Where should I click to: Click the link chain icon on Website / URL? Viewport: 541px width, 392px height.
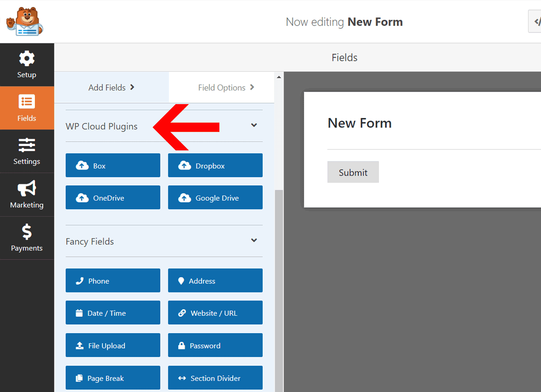click(x=182, y=313)
